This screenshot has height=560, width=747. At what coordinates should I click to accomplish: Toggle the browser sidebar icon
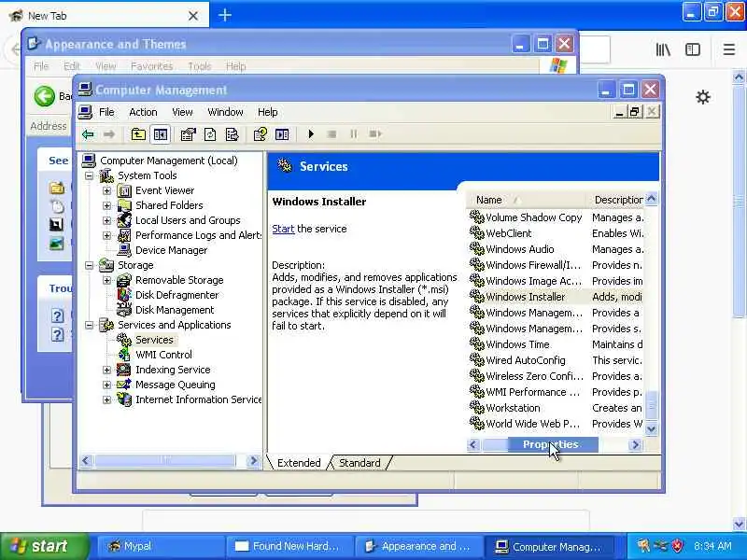coord(693,49)
